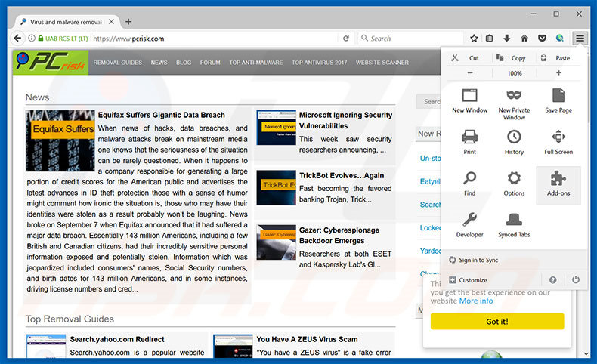Click the Print icon
597x364 pixels.
point(469,143)
